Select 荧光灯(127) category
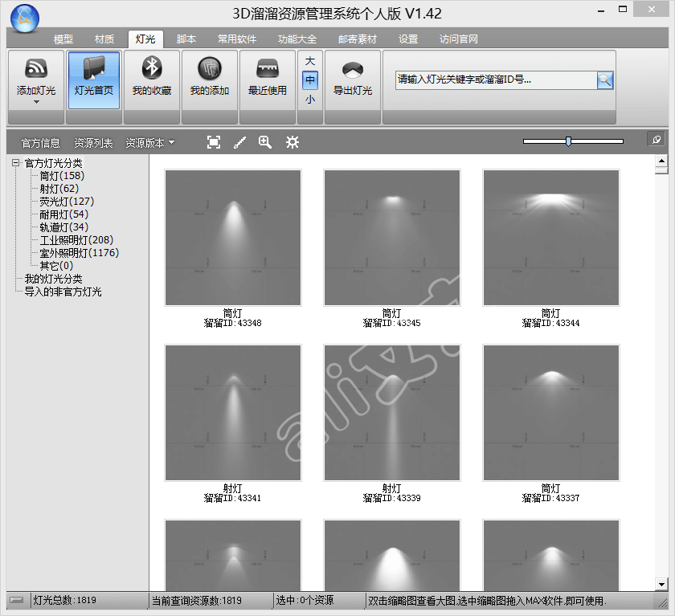Screen dimensions: 675x616 tap(67, 202)
